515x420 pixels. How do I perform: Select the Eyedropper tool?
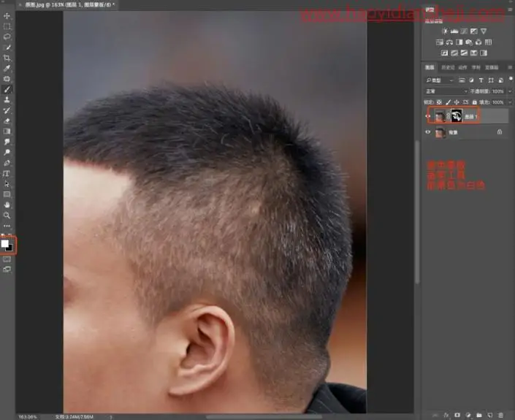point(7,69)
